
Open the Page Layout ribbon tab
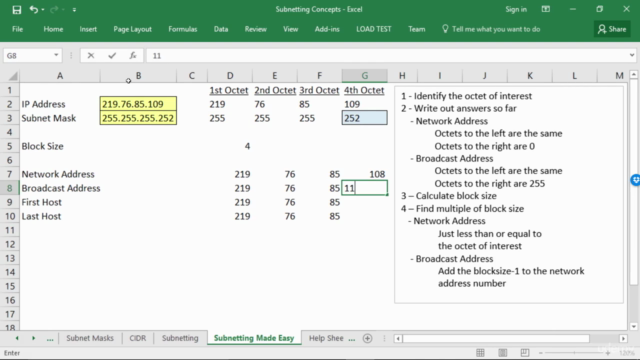click(132, 29)
